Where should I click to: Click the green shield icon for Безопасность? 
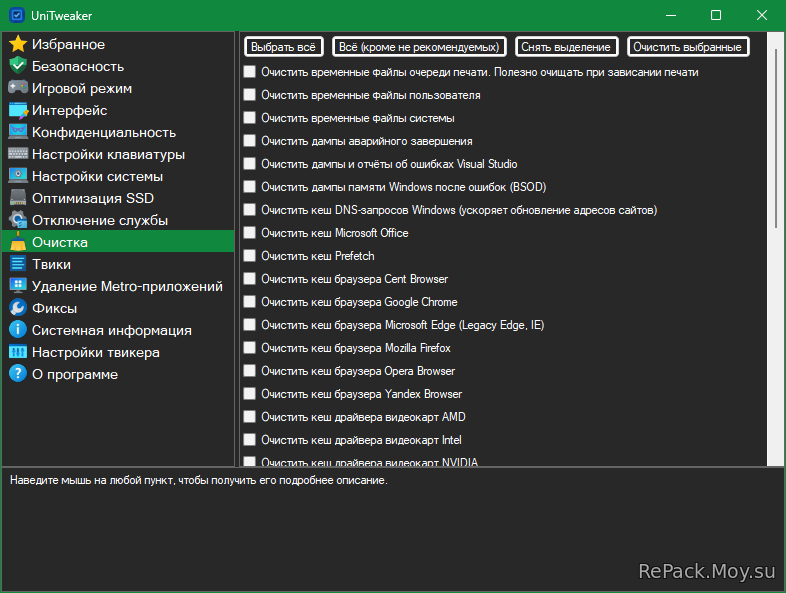pos(17,66)
